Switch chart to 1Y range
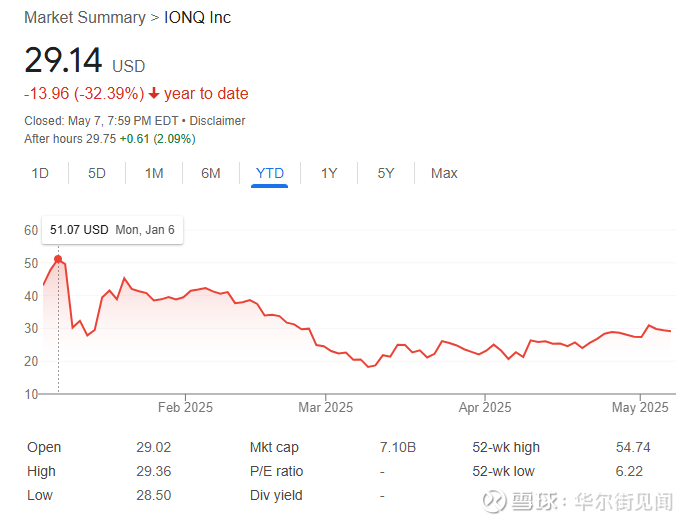 [329, 173]
